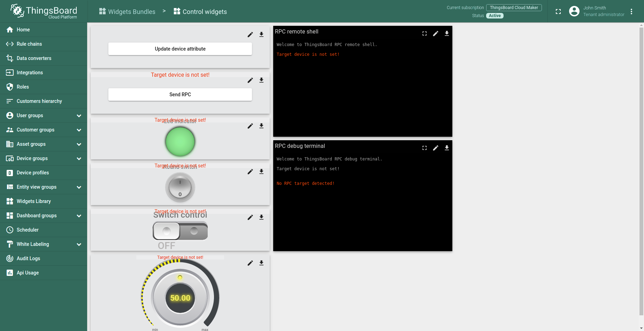The image size is (644, 331).
Task: Open Api Usage page
Action: pyautogui.click(x=44, y=273)
